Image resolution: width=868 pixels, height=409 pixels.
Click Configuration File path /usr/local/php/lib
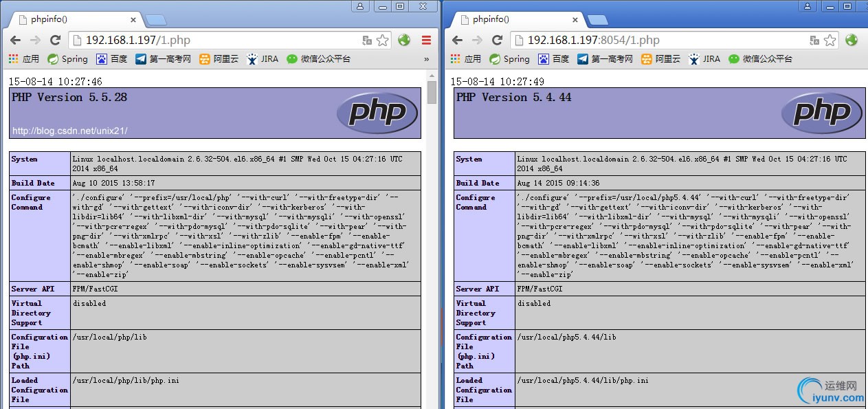coord(110,337)
